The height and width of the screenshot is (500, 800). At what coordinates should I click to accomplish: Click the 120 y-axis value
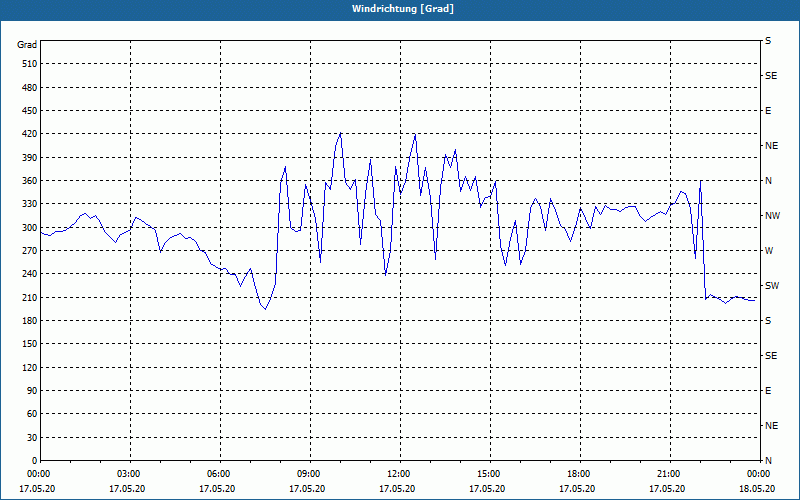(x=30, y=367)
